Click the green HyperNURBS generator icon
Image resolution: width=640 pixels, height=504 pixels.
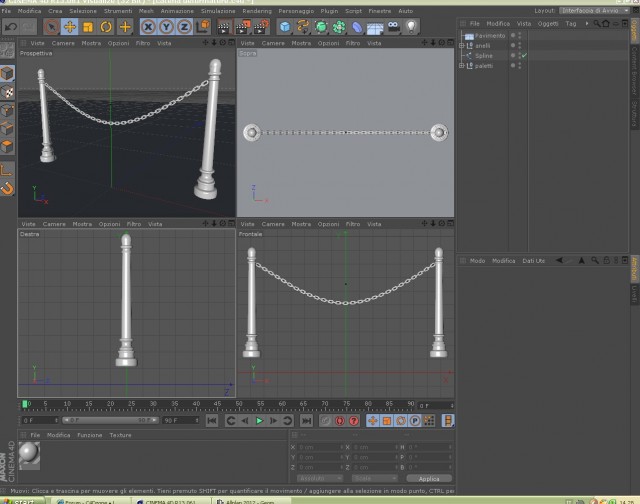coord(321,27)
